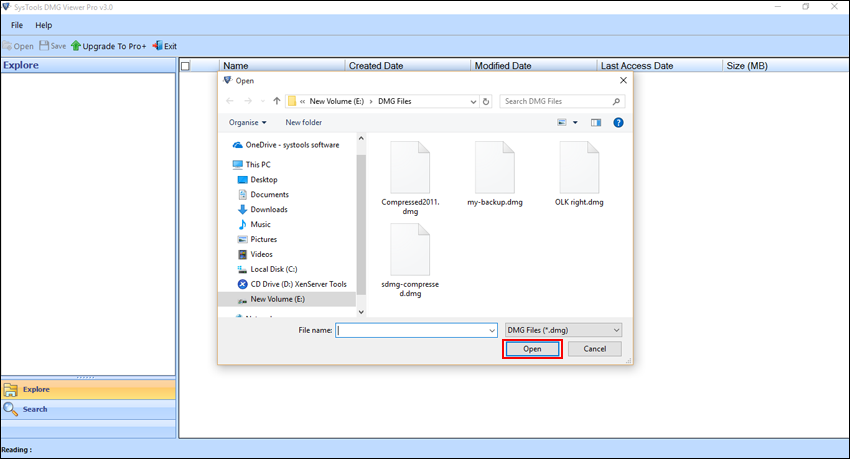Open the File menu
This screenshot has height=459, width=850.
(x=17, y=25)
